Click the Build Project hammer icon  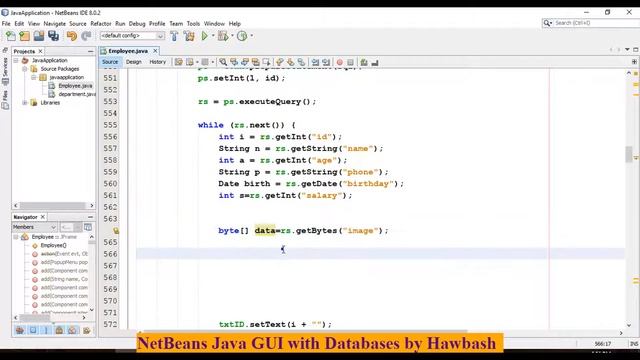174,36
